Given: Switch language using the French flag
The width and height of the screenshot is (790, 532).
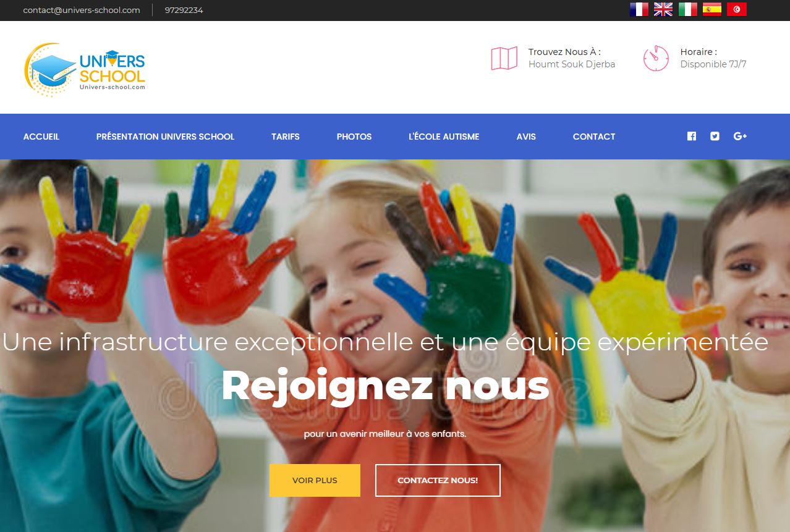Looking at the screenshot, I should [639, 9].
